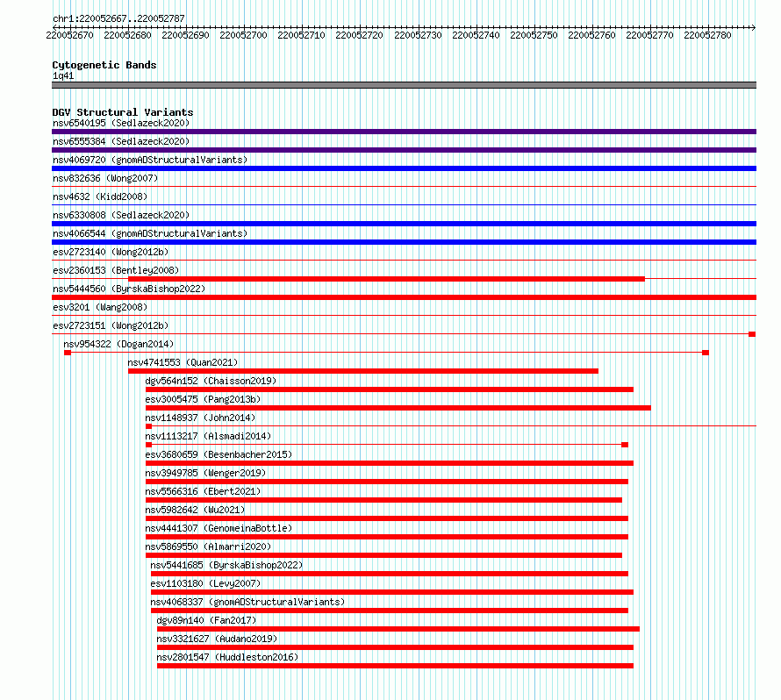Select the red bar of nsv5982642

tap(386, 518)
